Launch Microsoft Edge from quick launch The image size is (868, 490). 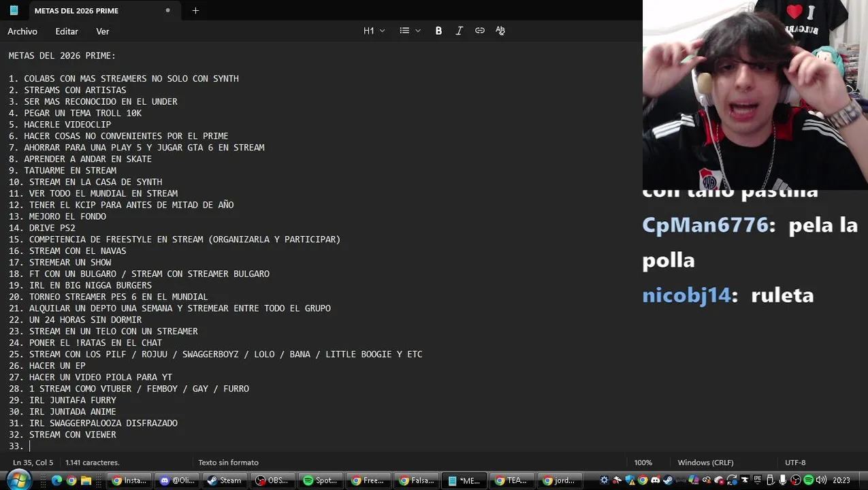(x=57, y=480)
